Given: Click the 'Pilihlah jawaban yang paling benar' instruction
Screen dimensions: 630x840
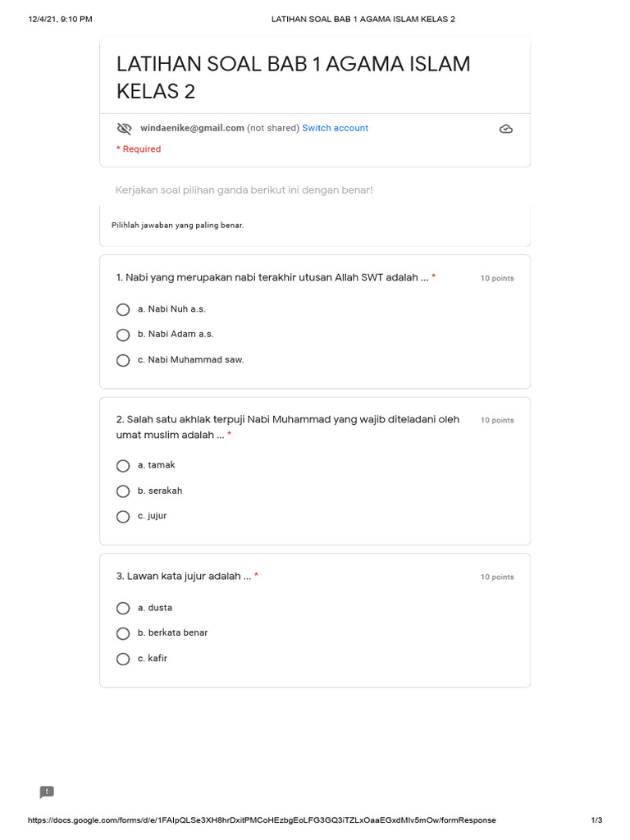Looking at the screenshot, I should 177,225.
